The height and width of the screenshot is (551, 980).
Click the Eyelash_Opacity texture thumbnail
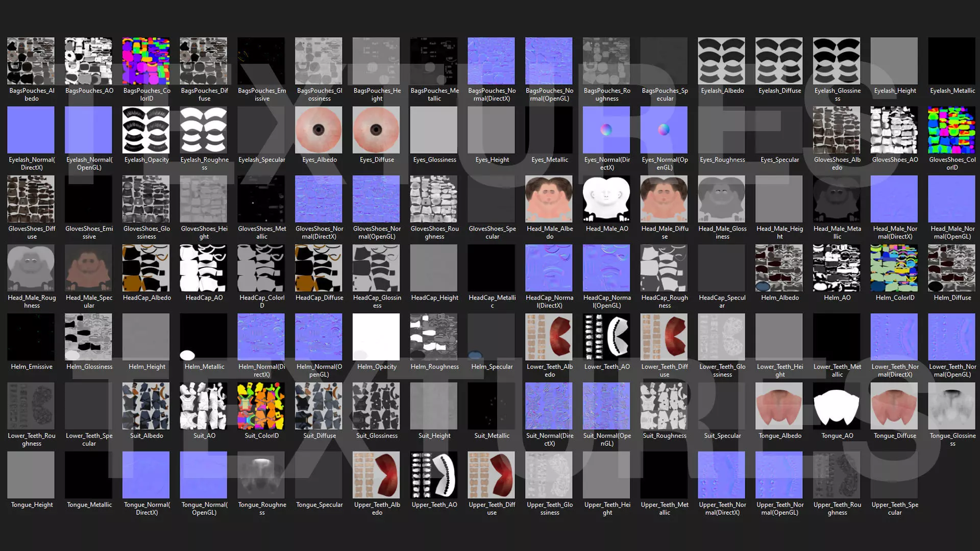tap(146, 130)
